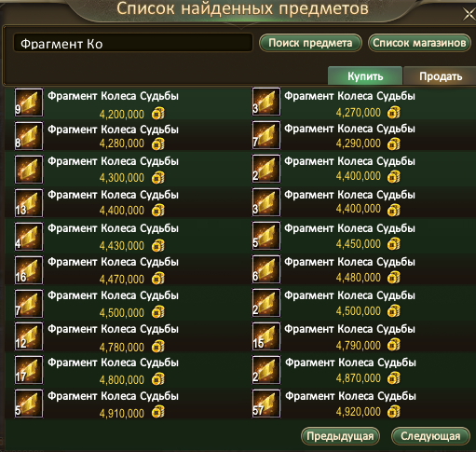Click the Поиск предмета button

pyautogui.click(x=310, y=43)
